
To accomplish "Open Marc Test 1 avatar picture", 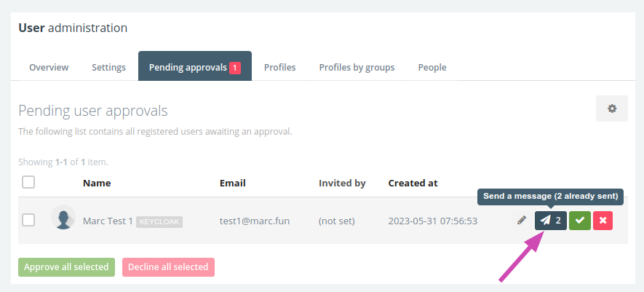I will coord(63,217).
